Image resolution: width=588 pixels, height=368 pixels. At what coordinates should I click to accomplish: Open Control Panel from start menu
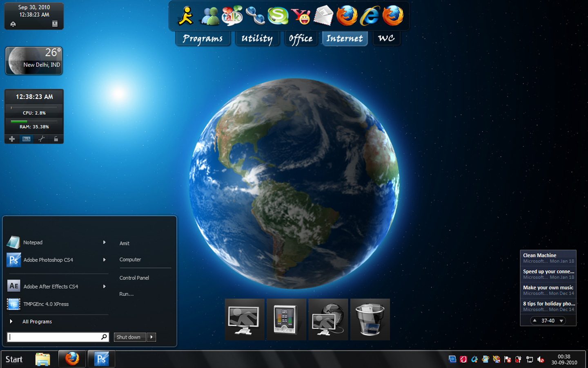coord(134,278)
